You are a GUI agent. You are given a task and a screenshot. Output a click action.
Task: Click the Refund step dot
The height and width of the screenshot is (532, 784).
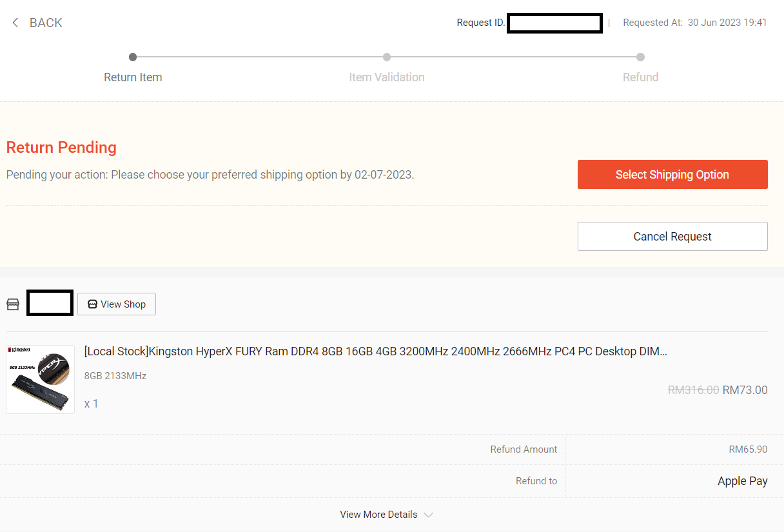(640, 57)
